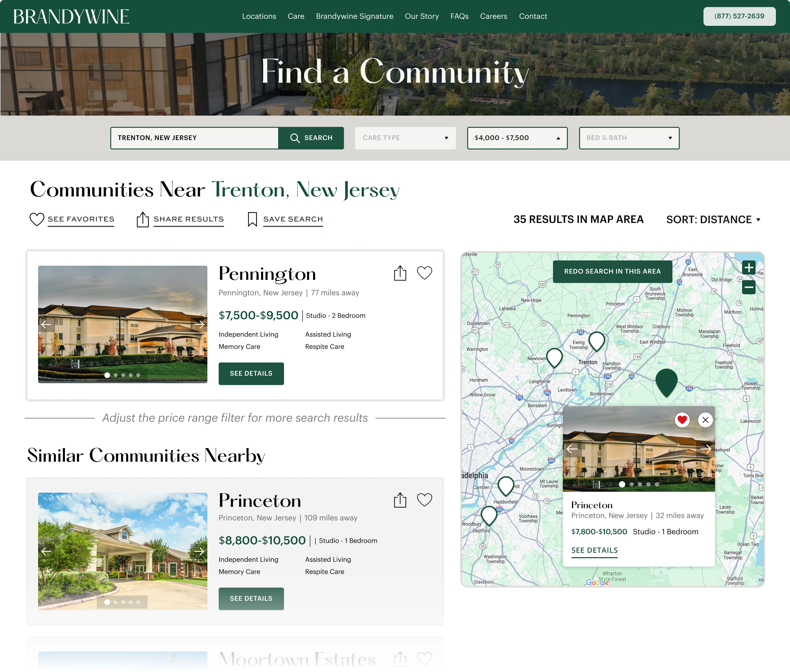Click the 35 Results In Map Area text

pos(578,219)
